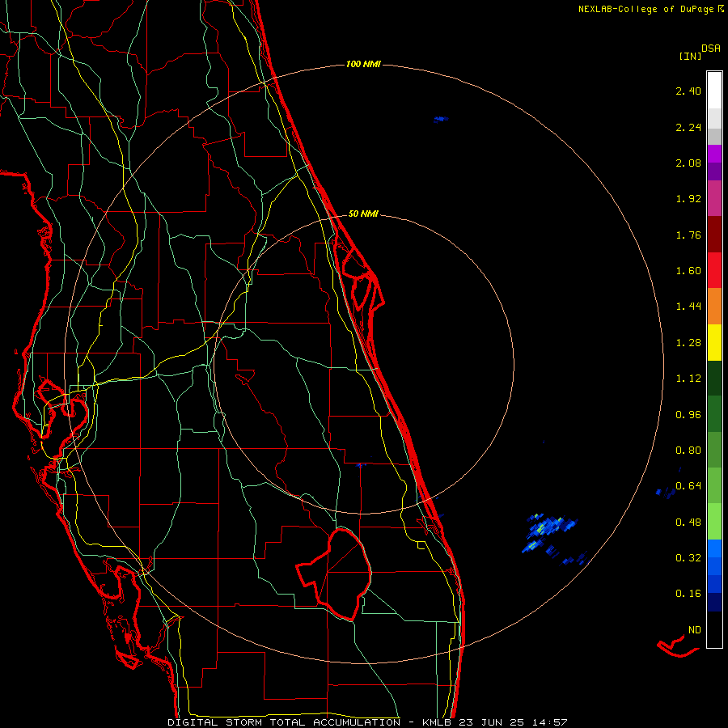Screen dimensions: 728x728
Task: Click the [IN] units label
Action: point(690,56)
